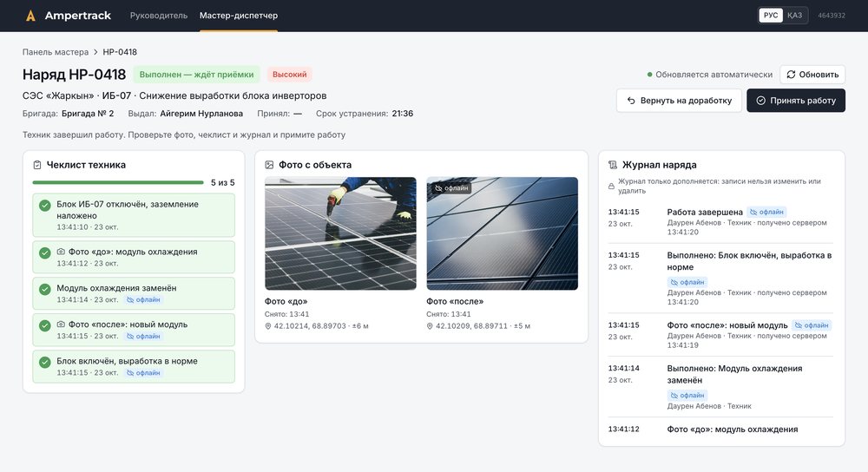Click the image icon beside Фото с объекта

tap(269, 165)
